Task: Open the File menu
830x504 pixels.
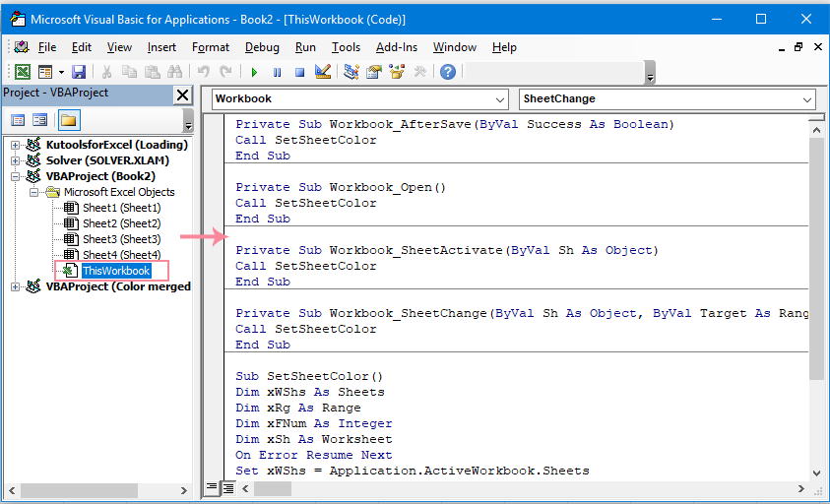Action: coord(47,47)
